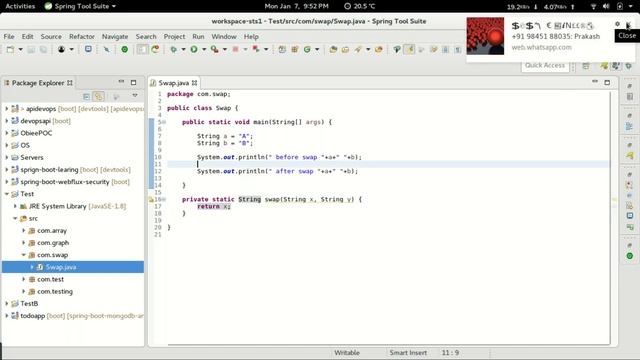Click the Search flashlight toolbar icon

pos(358,49)
